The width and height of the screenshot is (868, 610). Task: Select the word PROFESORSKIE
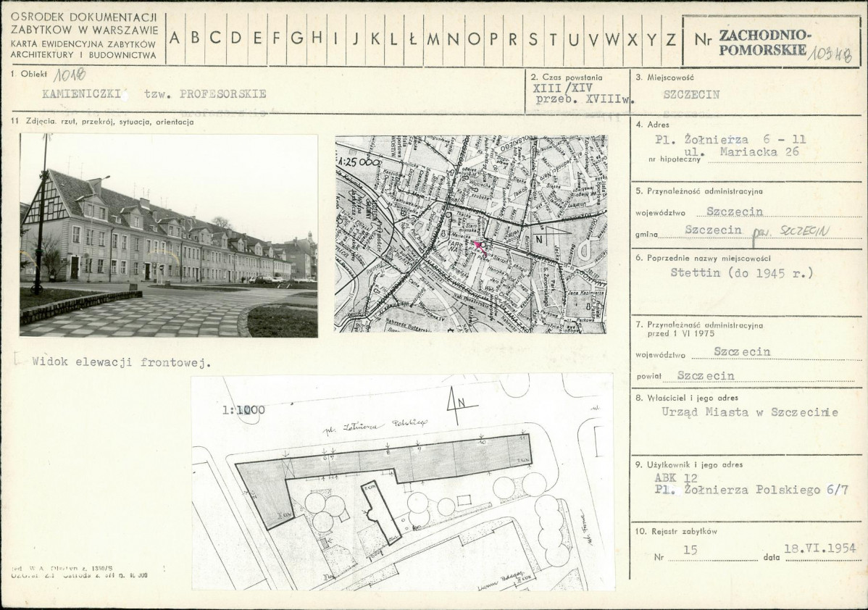click(223, 94)
